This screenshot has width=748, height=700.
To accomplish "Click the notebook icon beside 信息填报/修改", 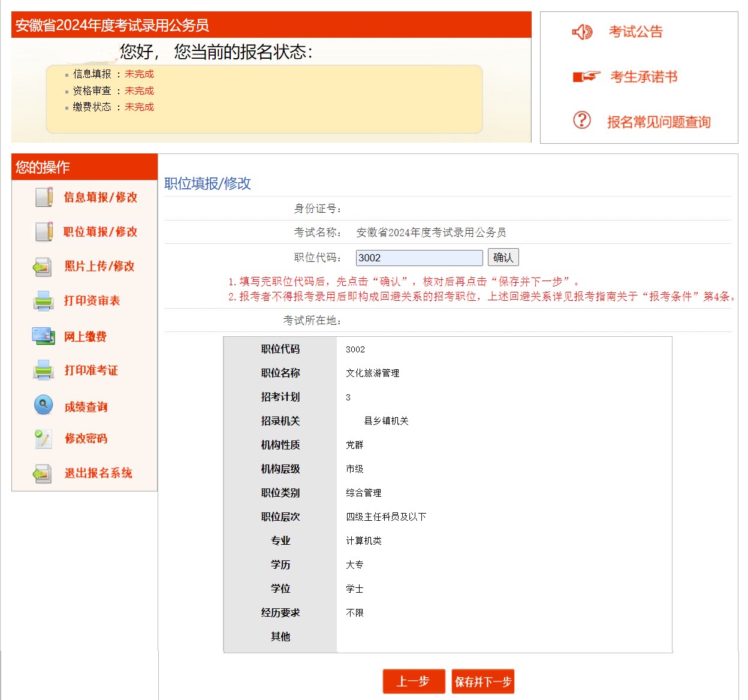I will [x=44, y=197].
